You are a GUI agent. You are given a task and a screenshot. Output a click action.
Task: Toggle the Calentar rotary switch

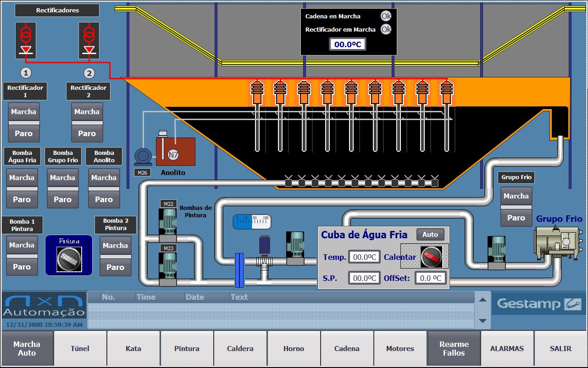pyautogui.click(x=431, y=257)
